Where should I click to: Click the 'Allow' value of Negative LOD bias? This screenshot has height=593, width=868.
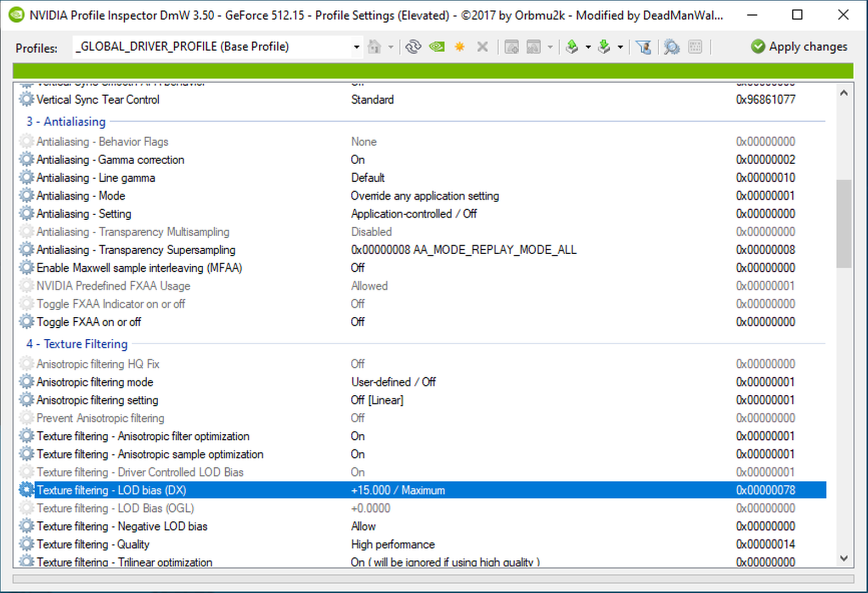pos(363,526)
